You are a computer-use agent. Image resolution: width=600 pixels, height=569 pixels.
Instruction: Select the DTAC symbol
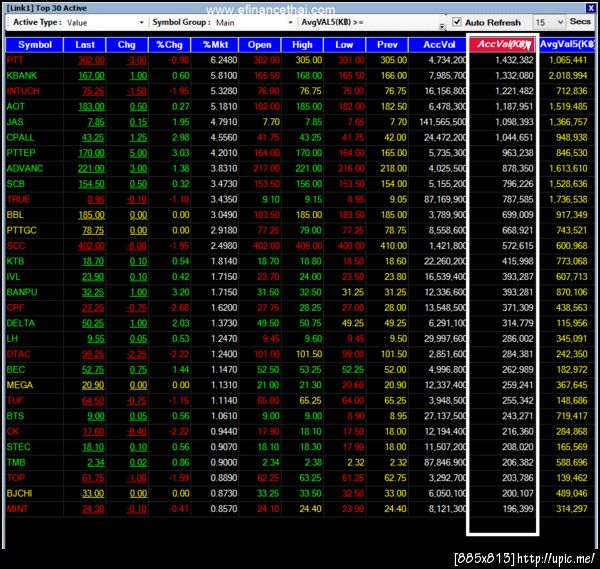(x=18, y=354)
